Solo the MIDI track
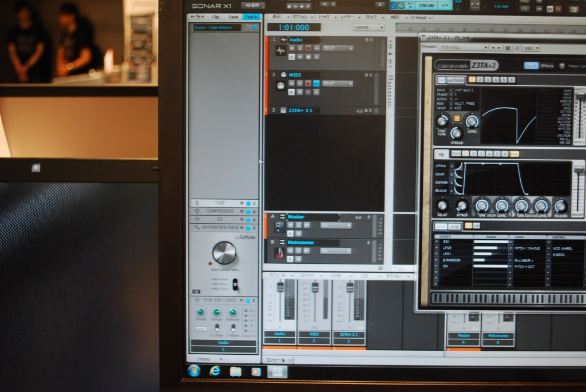The width and height of the screenshot is (586, 392). point(300,84)
